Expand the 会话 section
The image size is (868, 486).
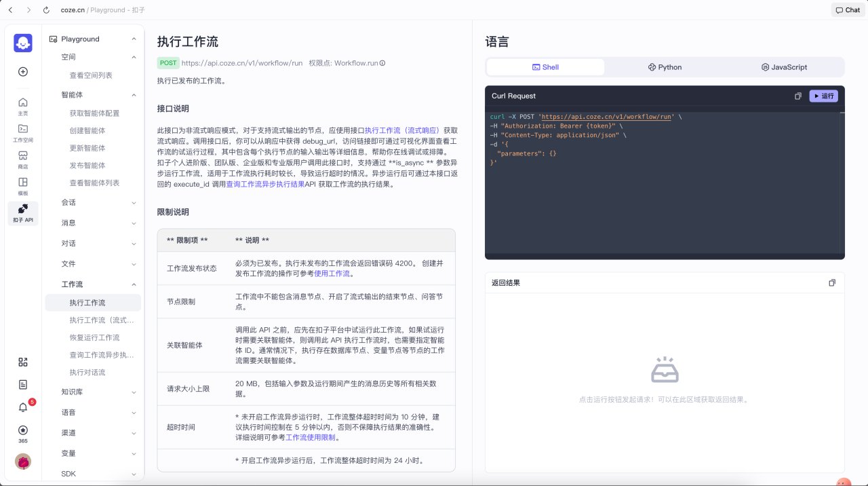click(x=134, y=202)
